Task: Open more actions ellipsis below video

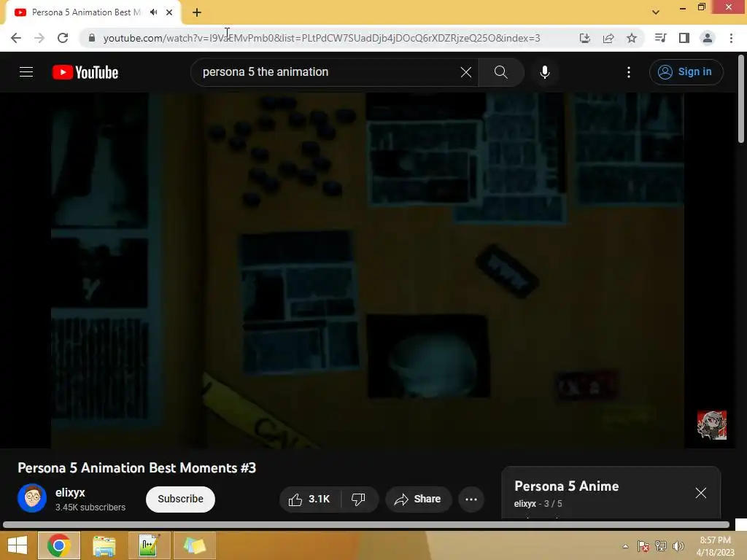Action: [x=471, y=499]
